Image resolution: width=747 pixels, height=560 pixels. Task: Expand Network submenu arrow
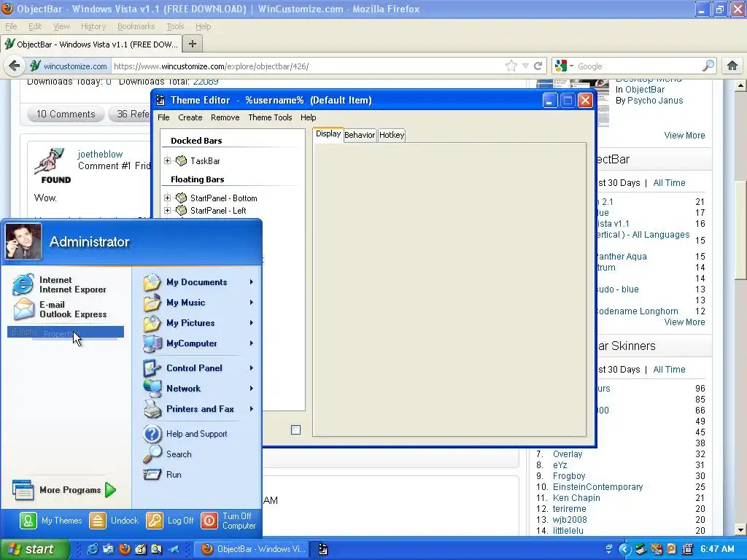pos(251,389)
